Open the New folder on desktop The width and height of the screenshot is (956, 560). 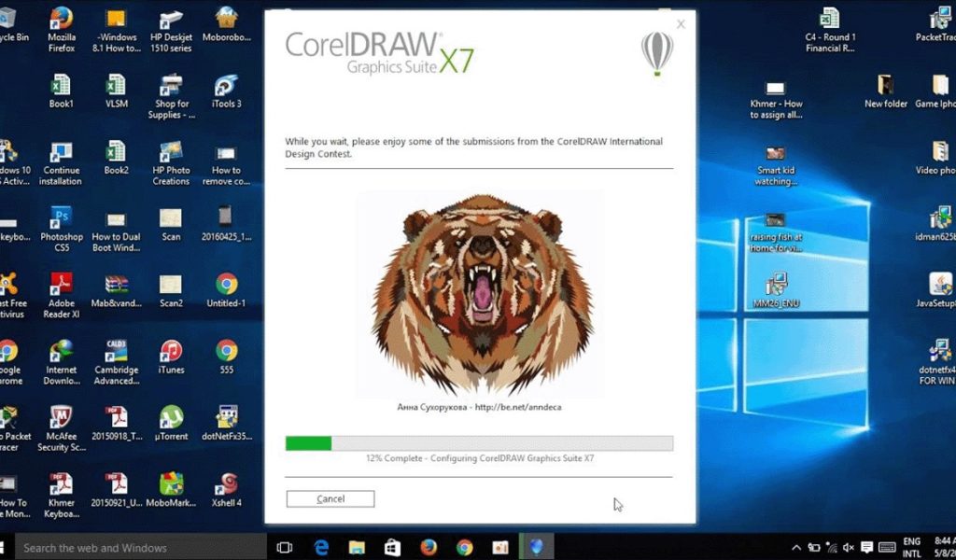coord(885,91)
